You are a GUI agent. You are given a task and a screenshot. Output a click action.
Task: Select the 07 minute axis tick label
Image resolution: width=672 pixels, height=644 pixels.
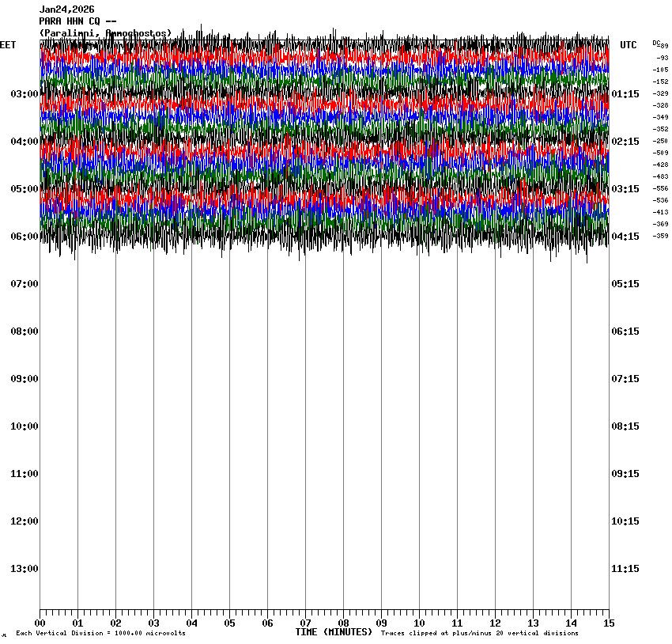[x=305, y=623]
